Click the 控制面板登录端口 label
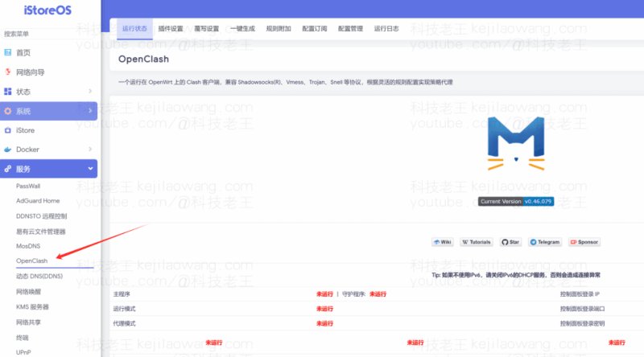This screenshot has height=357, width=644. point(582,309)
